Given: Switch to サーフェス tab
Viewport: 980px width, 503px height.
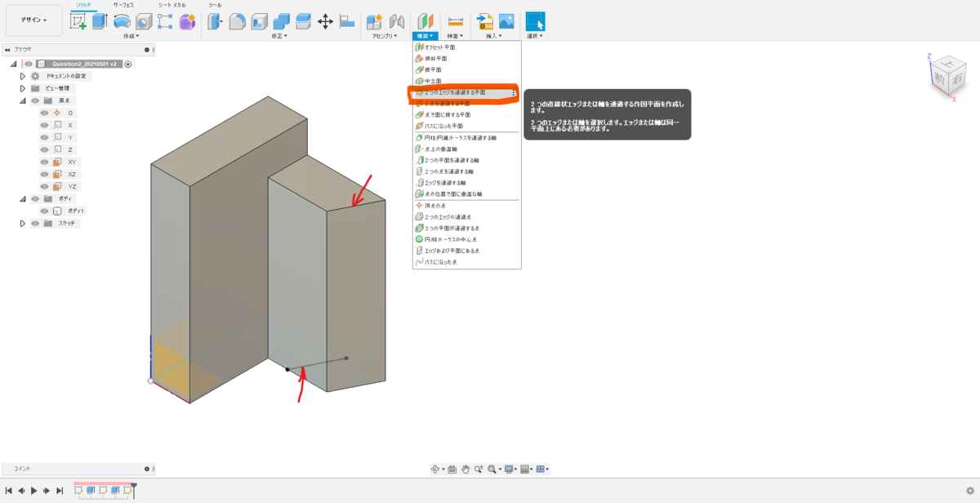Looking at the screenshot, I should (x=125, y=5).
